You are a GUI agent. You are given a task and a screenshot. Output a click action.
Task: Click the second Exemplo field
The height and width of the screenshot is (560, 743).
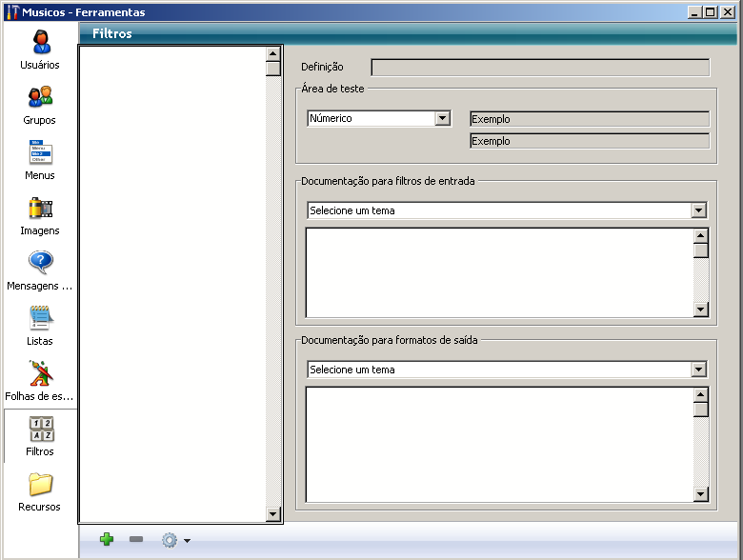[x=590, y=141]
